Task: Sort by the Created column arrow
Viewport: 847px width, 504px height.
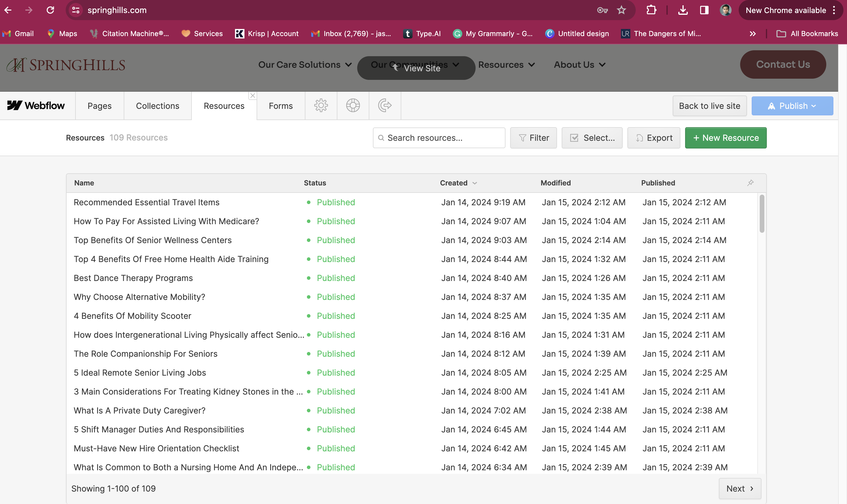Action: point(475,183)
